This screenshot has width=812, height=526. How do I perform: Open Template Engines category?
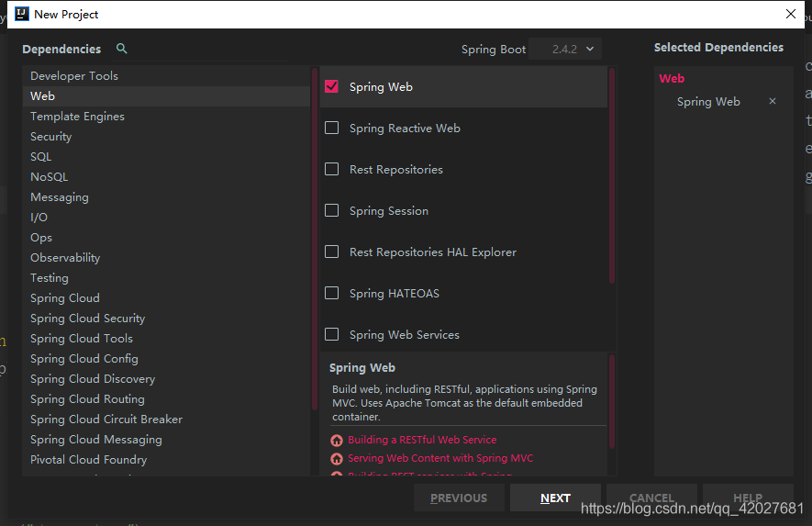pyautogui.click(x=166, y=116)
